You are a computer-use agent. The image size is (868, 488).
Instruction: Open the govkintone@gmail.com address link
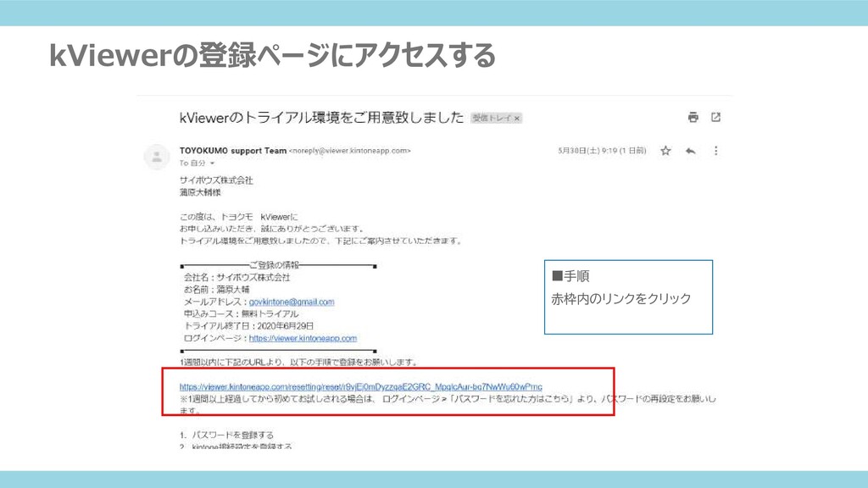[292, 302]
